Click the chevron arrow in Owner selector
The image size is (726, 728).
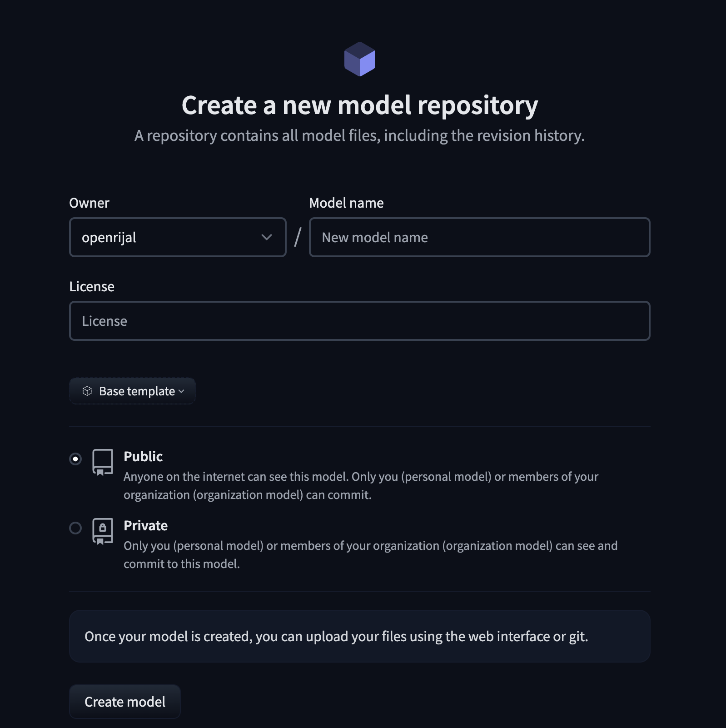267,237
